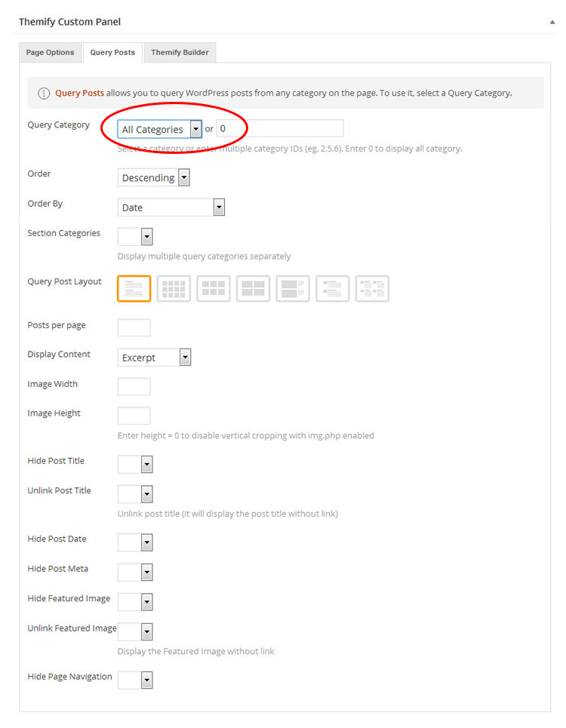Switch to the Query Posts tab
566x728 pixels.
(x=112, y=53)
